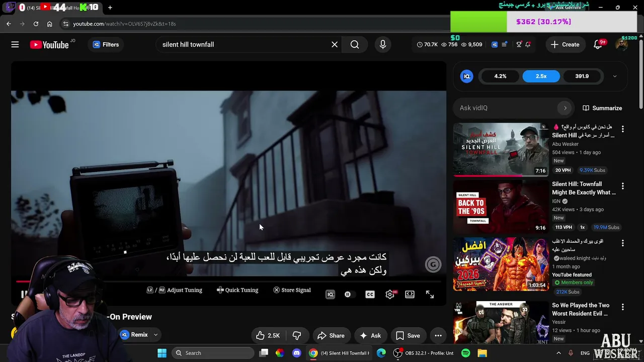Click the Windows taskbar Search box
Screen dimensions: 644x362
213,353
